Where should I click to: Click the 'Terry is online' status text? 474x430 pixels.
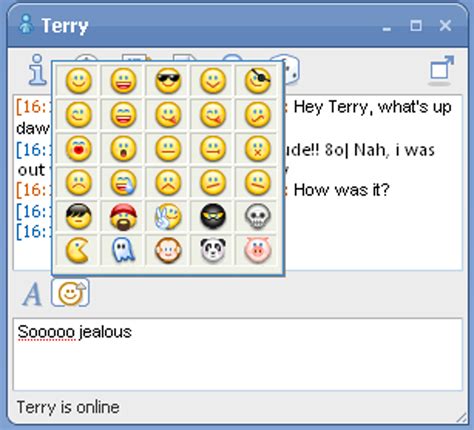(x=68, y=407)
